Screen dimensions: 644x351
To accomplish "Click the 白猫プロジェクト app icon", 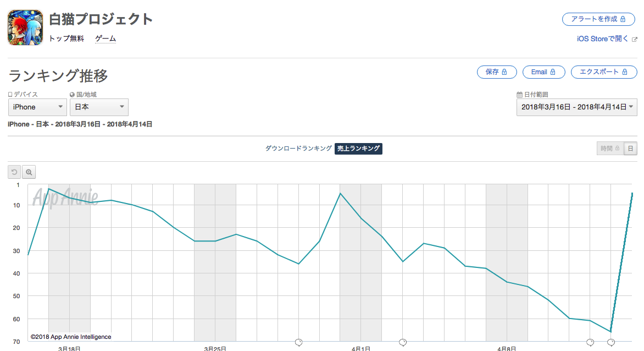I will coord(25,28).
